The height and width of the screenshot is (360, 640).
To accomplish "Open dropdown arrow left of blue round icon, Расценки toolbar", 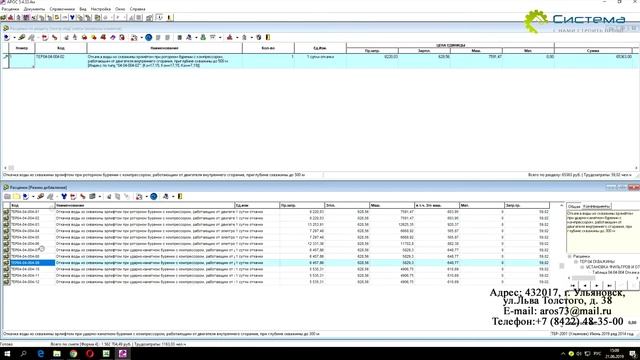I will point(147,197).
